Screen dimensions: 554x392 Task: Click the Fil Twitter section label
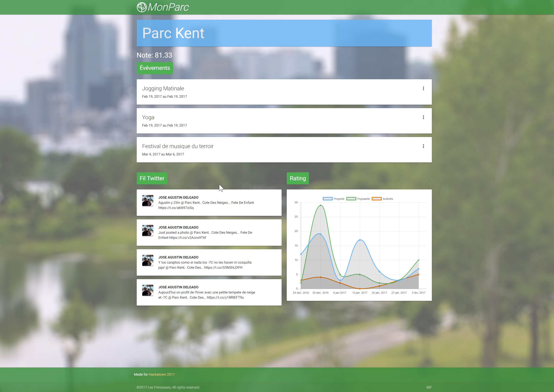coord(152,178)
